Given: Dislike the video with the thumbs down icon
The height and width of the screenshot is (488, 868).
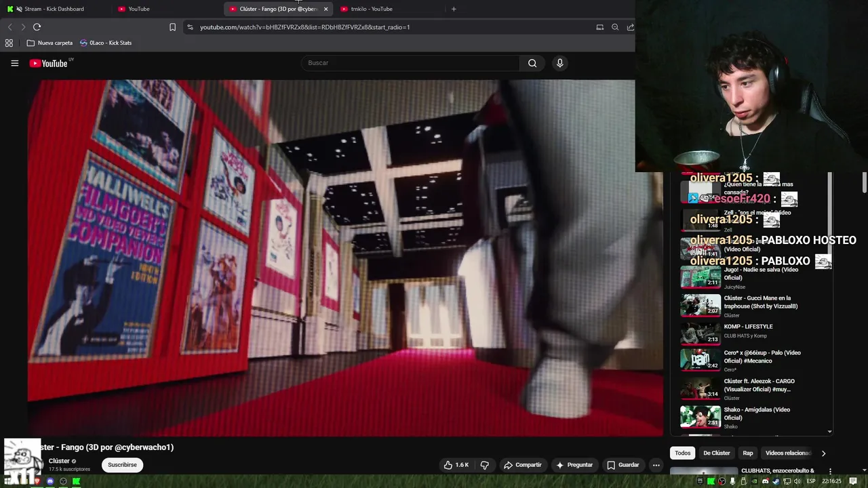Looking at the screenshot, I should [x=484, y=465].
